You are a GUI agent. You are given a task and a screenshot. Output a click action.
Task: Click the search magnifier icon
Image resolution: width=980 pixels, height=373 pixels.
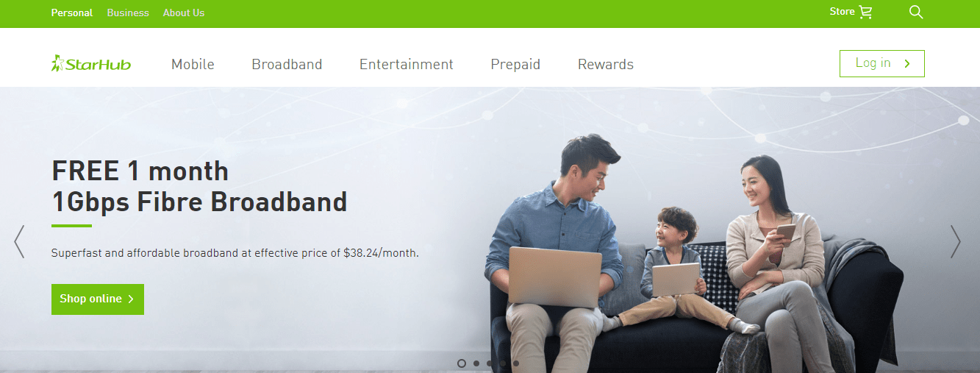click(x=915, y=13)
